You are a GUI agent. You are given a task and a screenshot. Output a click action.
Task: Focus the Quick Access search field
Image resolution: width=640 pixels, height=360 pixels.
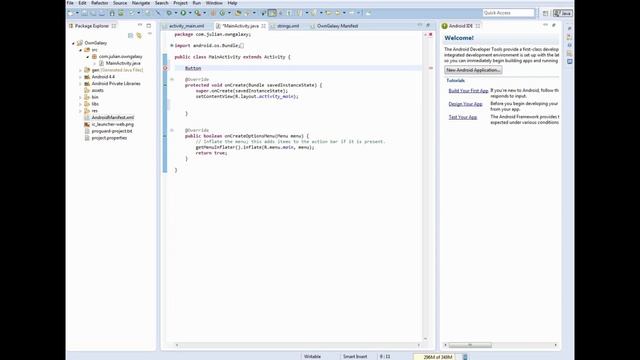pos(508,13)
